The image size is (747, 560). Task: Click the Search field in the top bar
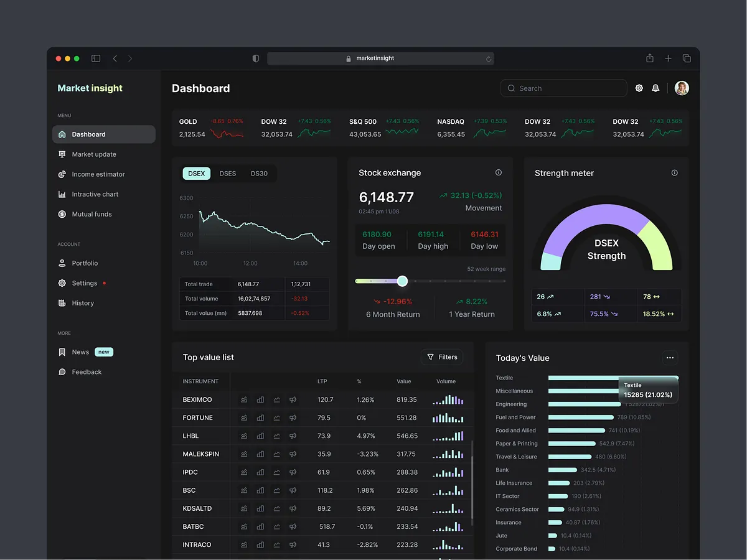[x=562, y=88]
